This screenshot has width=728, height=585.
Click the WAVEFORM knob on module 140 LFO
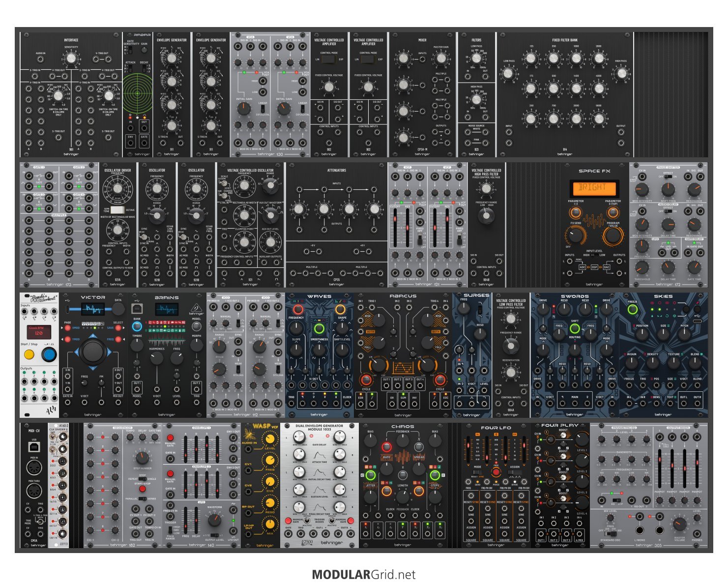coord(215,521)
